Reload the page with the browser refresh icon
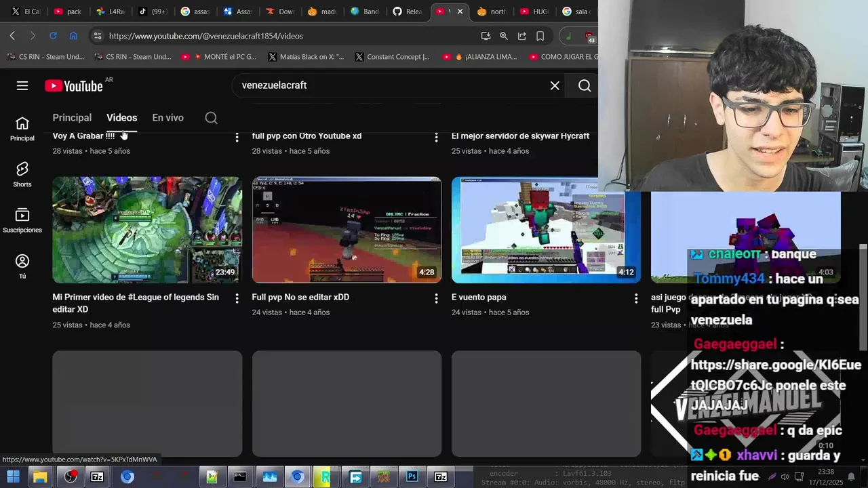The image size is (868, 488). coord(53,36)
